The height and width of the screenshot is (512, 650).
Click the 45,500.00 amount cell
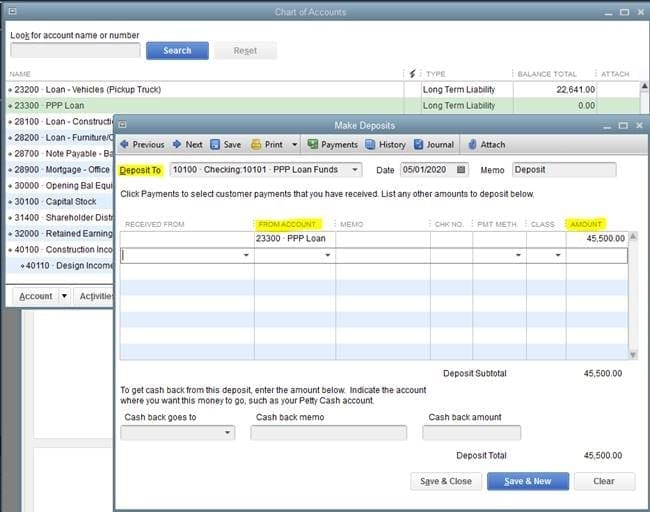click(x=597, y=238)
